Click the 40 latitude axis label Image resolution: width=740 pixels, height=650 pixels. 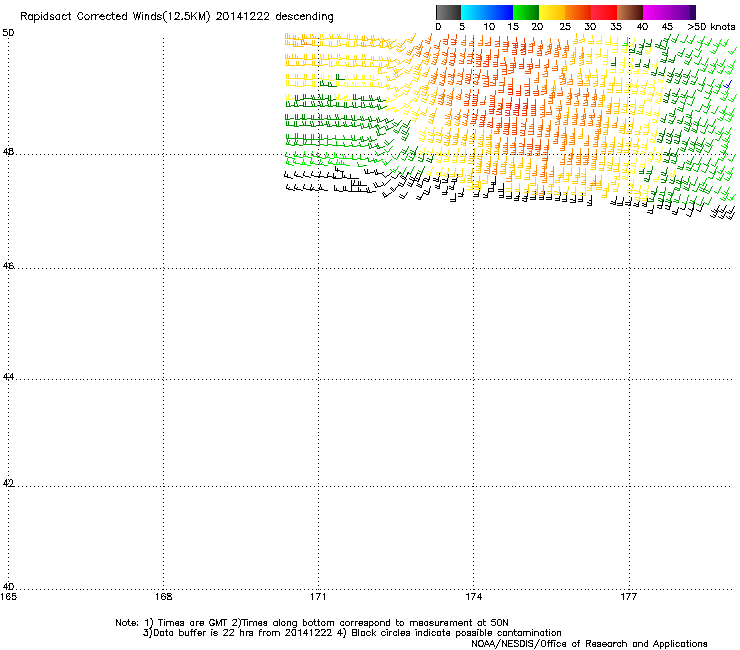tap(8, 587)
